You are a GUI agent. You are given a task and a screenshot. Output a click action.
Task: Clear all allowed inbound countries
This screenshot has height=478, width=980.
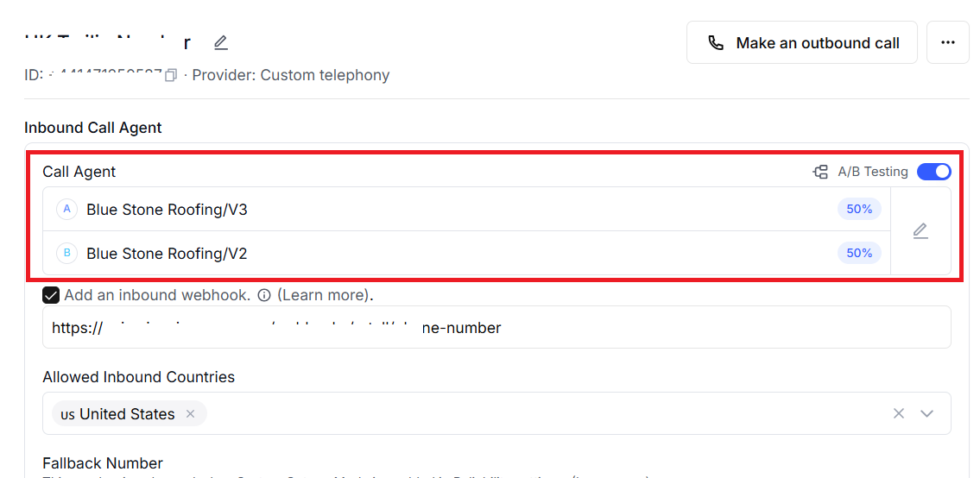coord(899,413)
